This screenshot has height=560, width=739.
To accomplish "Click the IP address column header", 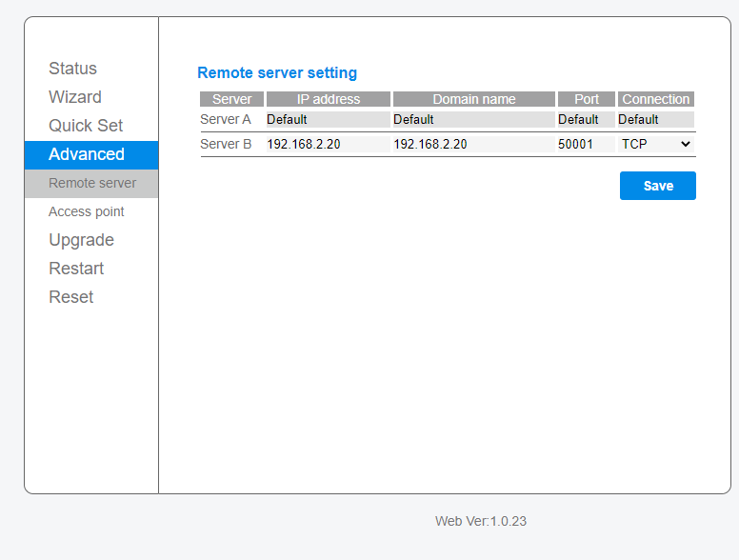I will click(328, 99).
